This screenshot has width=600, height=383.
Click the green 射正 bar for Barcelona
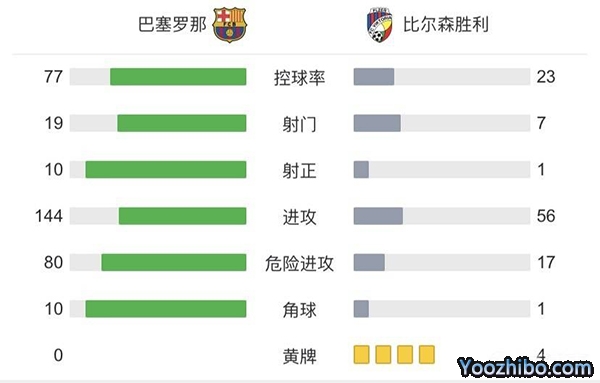(x=166, y=169)
